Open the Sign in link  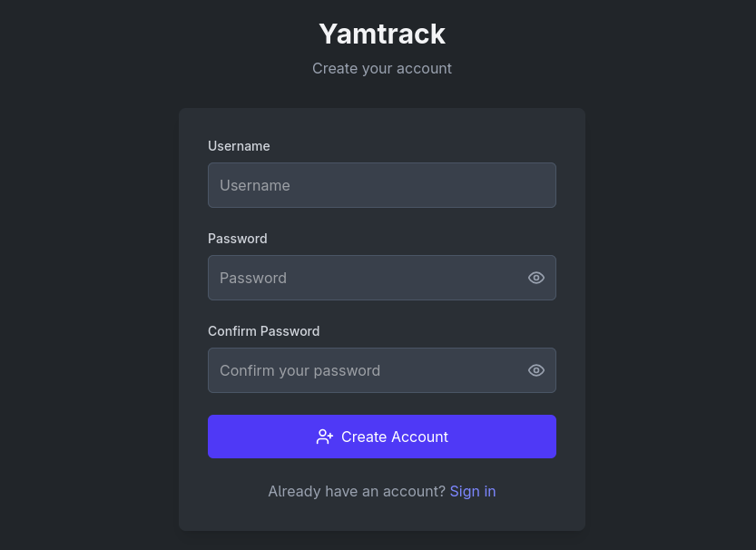coord(473,491)
